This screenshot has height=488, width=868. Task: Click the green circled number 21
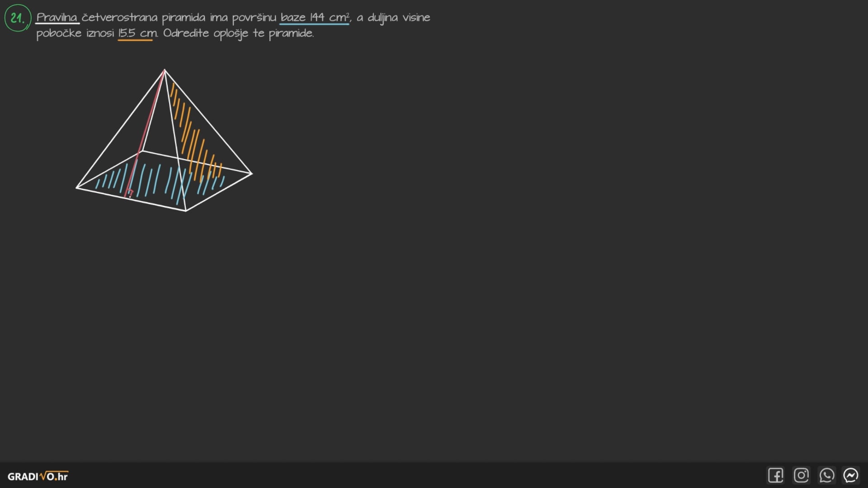coord(18,18)
